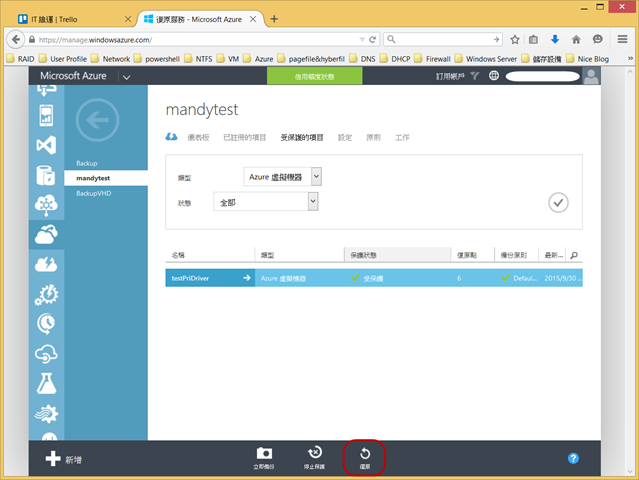
Task: Open the Nice Blog bookmarks folder
Action: pyautogui.click(x=588, y=59)
